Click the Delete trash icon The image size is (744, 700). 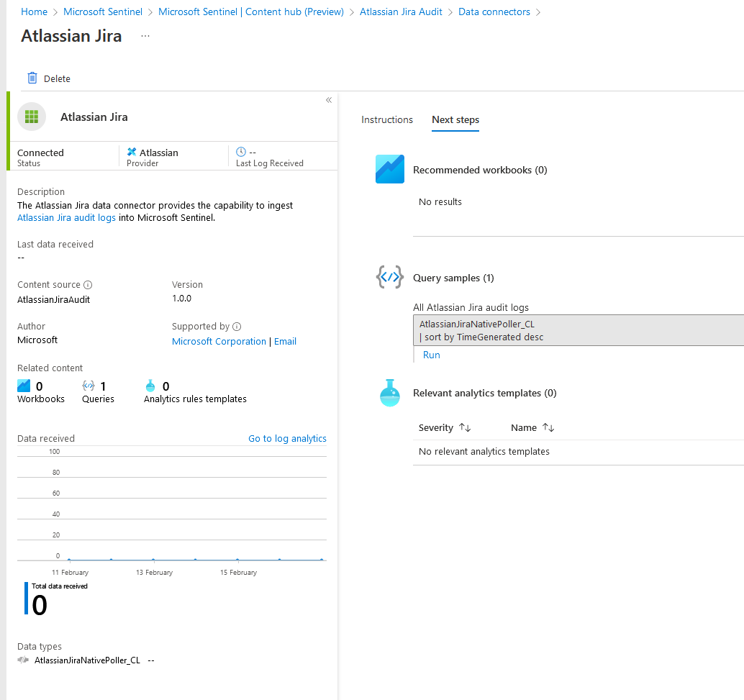point(32,78)
